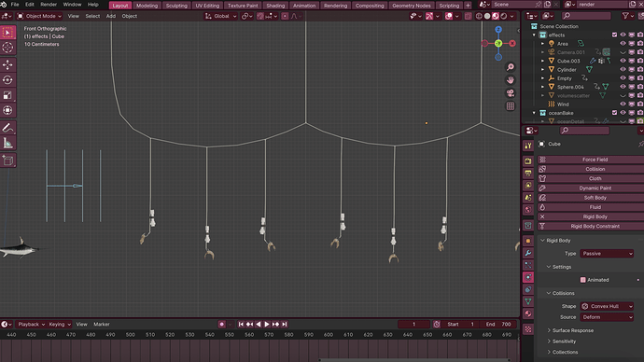
Task: Open the Output properties tab
Action: [x=528, y=174]
